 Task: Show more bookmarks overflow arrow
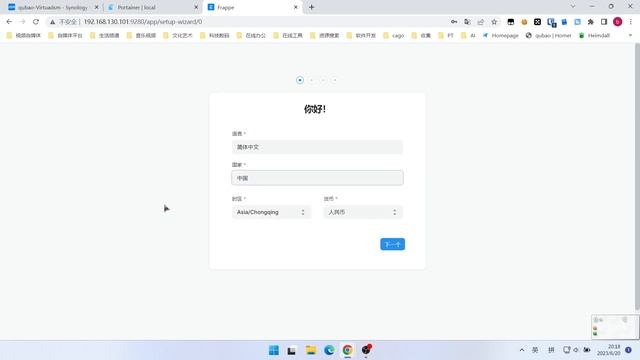tap(630, 36)
